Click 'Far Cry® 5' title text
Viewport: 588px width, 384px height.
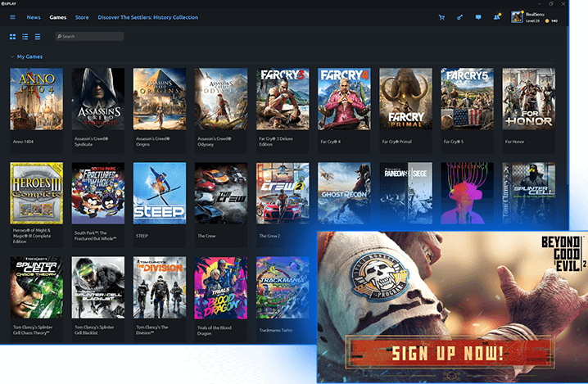[454, 142]
